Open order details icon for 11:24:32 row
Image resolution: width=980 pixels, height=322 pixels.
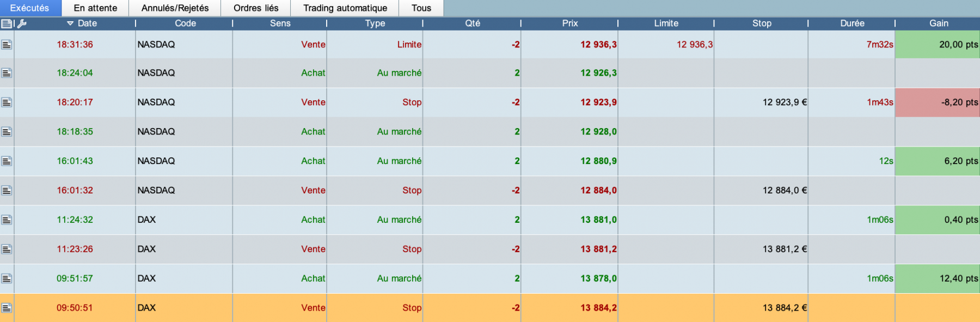7,220
